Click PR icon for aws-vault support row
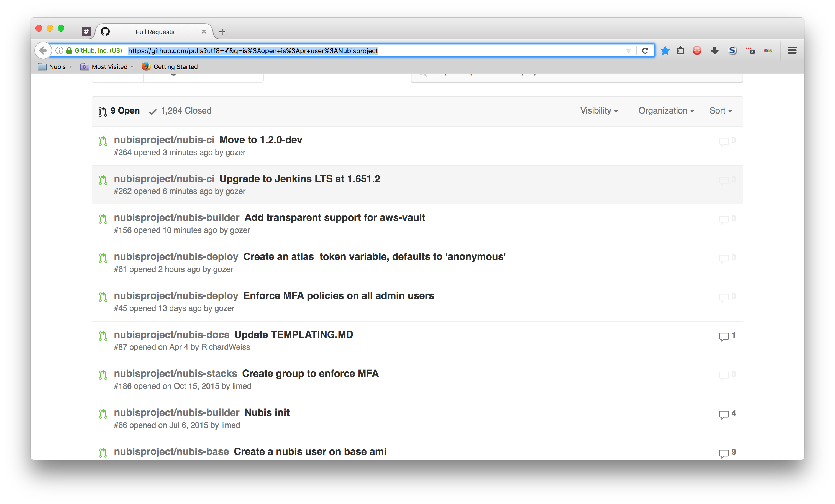The width and height of the screenshot is (835, 504). [103, 218]
